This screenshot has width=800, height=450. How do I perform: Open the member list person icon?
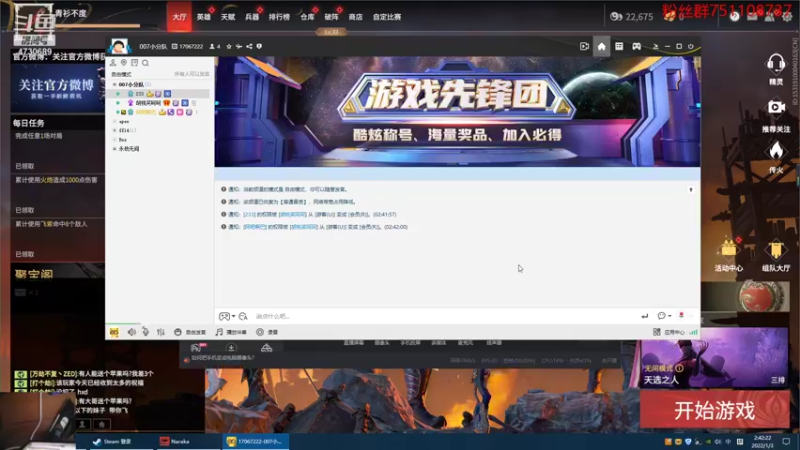point(113,63)
